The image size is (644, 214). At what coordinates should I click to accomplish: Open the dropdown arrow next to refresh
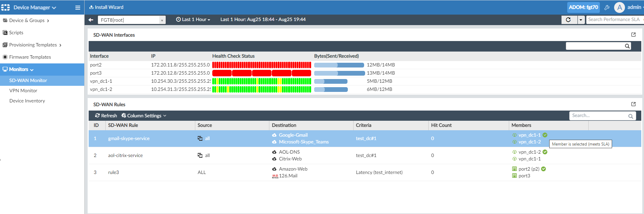(x=581, y=20)
